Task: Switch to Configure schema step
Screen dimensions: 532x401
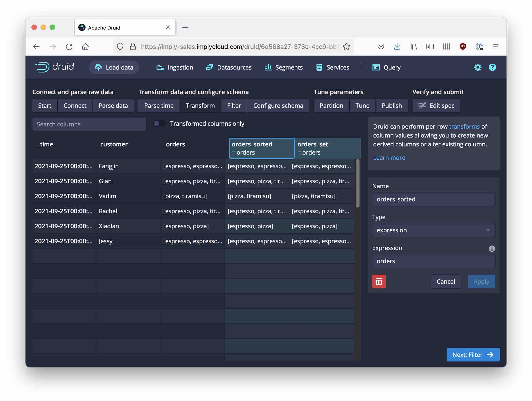Action: [278, 105]
